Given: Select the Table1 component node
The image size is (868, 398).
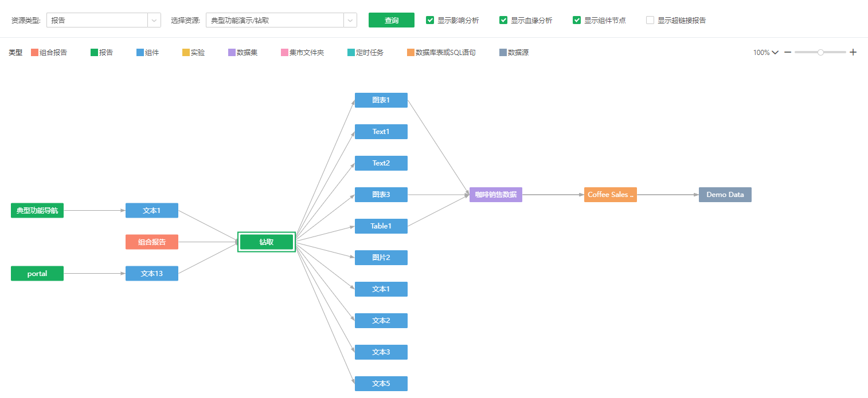Looking at the screenshot, I should click(381, 226).
